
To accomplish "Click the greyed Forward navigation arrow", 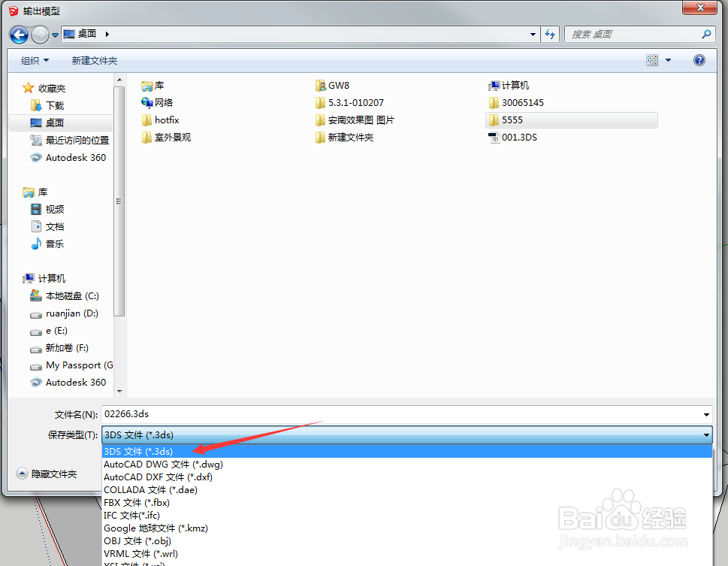I will pyautogui.click(x=40, y=35).
